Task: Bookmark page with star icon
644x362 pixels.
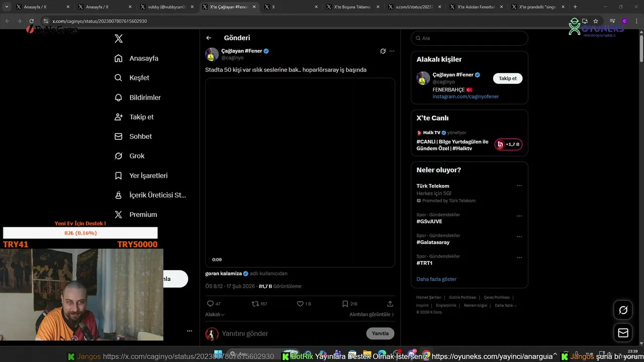Action: pyautogui.click(x=596, y=21)
